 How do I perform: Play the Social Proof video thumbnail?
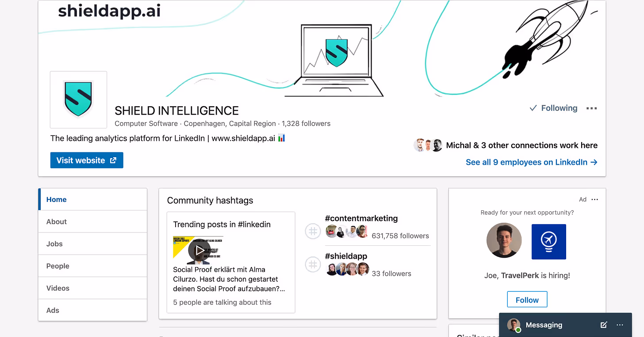[x=199, y=250]
